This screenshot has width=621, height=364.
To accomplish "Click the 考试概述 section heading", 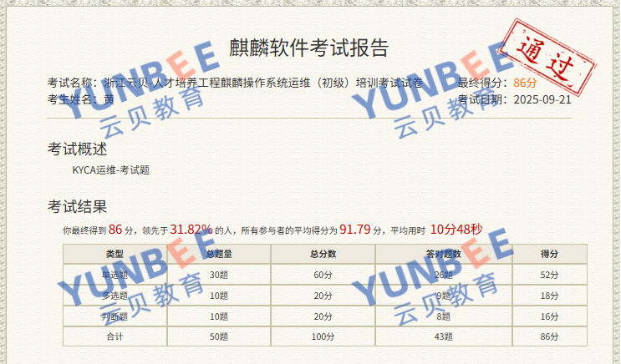I will 77,149.
